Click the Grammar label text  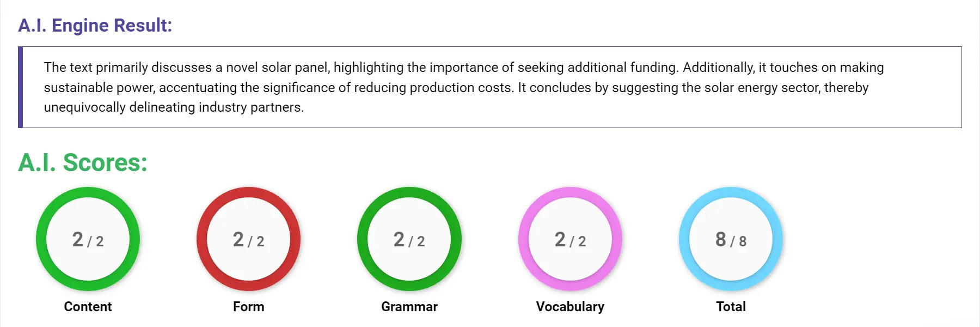coord(409,306)
